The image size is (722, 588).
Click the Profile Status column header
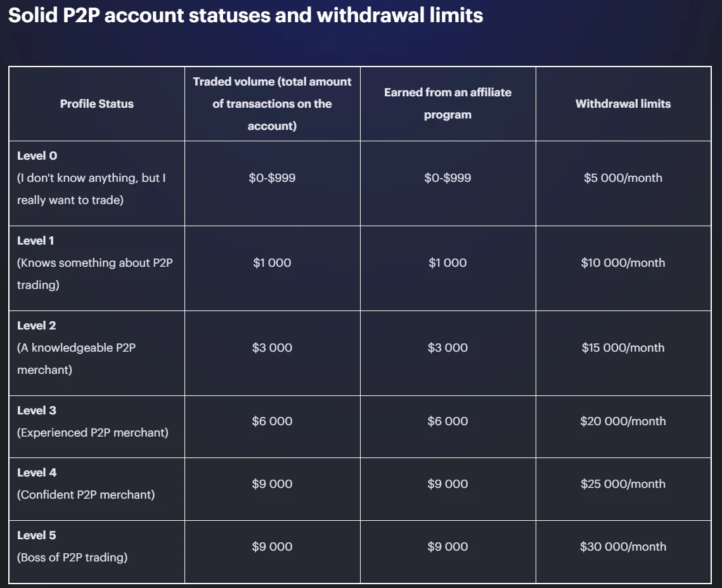pos(97,104)
